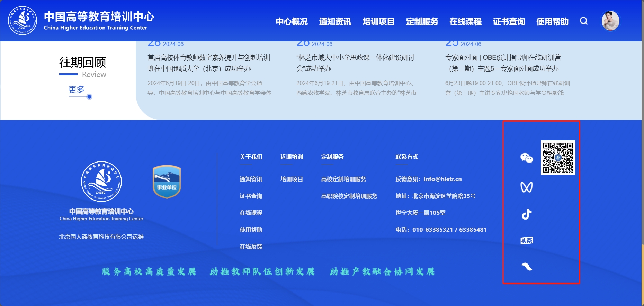Open the user avatar in header

point(610,21)
